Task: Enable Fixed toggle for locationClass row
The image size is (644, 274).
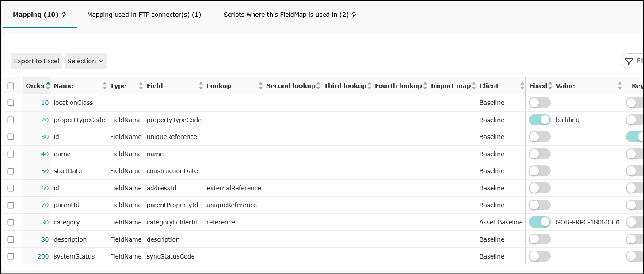Action: click(540, 103)
